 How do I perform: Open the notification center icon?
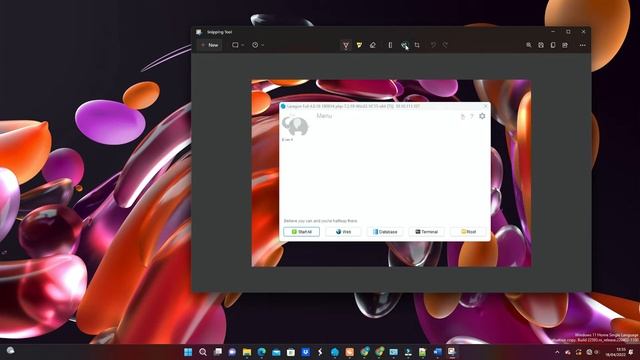pyautogui.click(x=632, y=352)
